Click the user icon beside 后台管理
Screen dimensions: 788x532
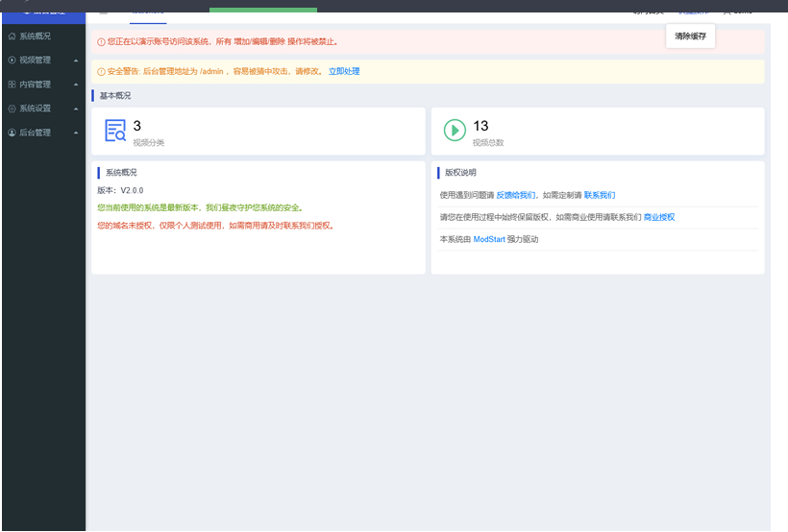pos(12,133)
